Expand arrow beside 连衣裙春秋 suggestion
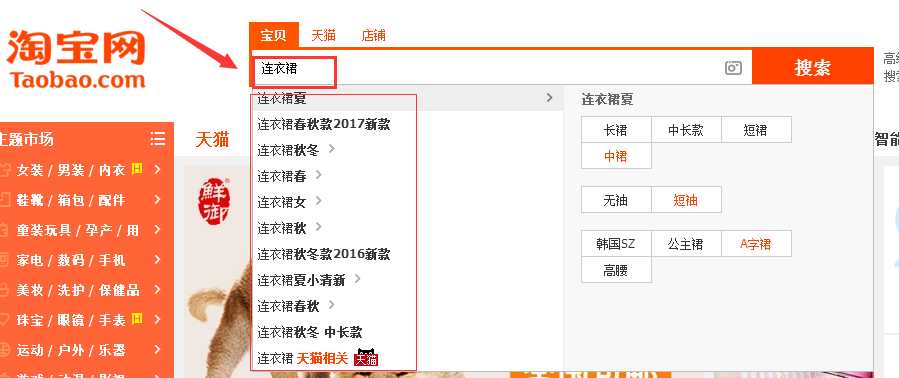Screen dimensions: 899x378 331,305
